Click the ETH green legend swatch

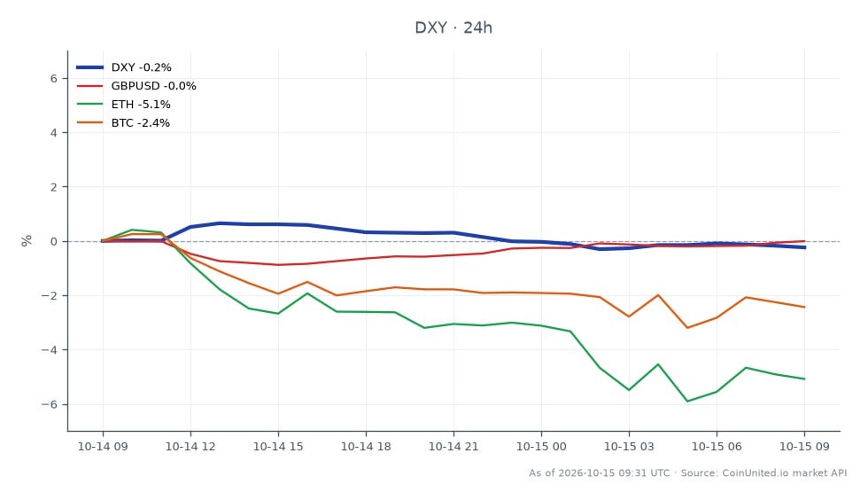pyautogui.click(x=89, y=105)
